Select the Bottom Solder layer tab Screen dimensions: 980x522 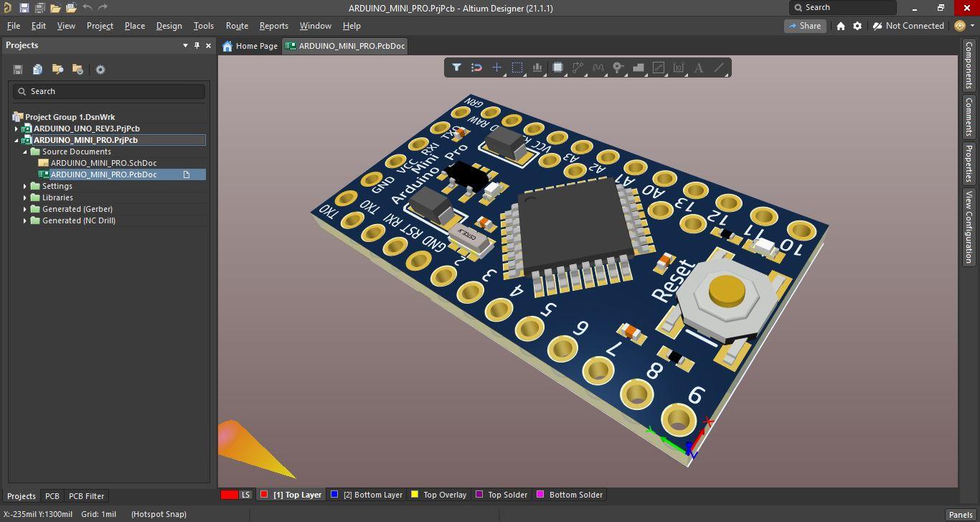570,495
